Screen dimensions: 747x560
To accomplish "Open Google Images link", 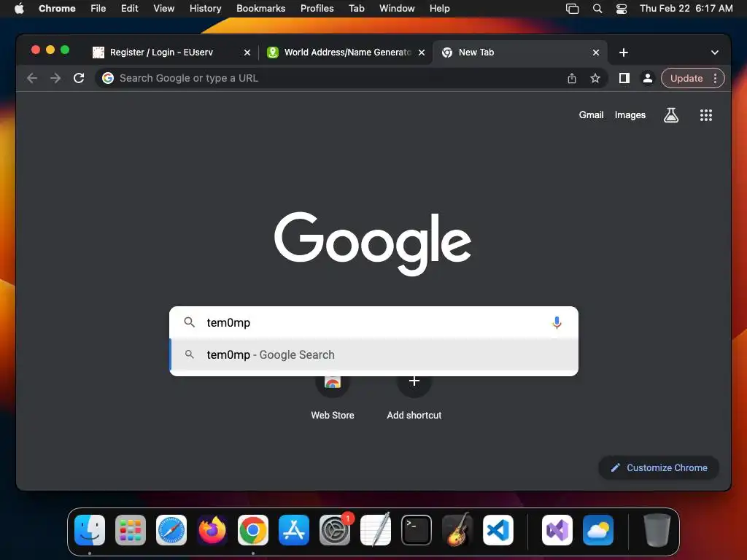I will [630, 114].
